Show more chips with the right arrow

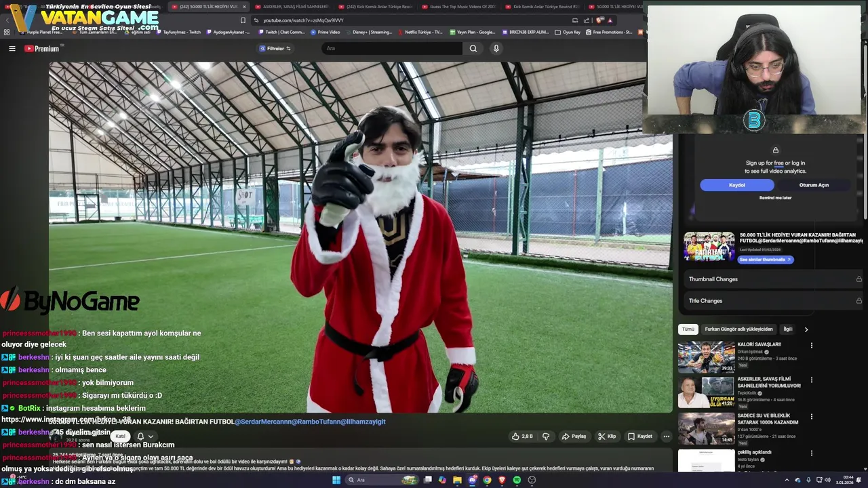coord(806,329)
